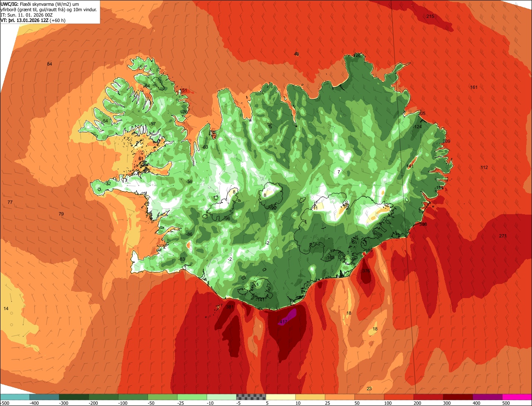
Task: Click the '-86' flux value in southwest Iceland
Action: 189,235
